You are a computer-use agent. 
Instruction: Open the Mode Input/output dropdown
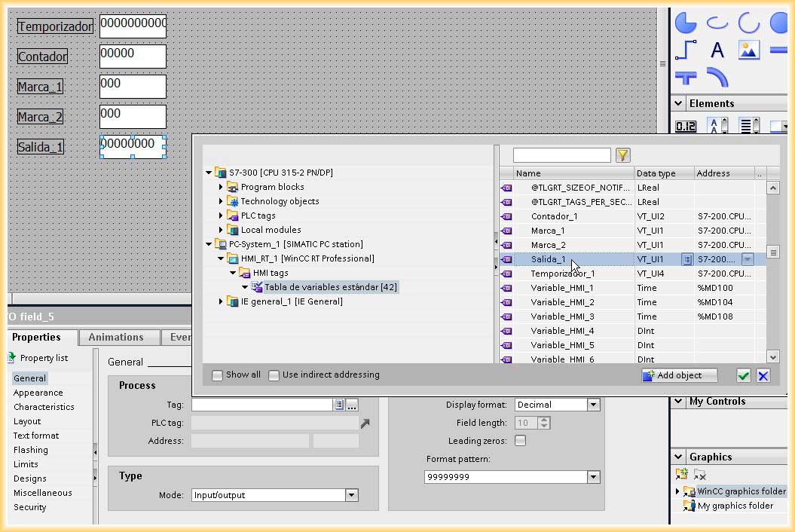[x=351, y=495]
